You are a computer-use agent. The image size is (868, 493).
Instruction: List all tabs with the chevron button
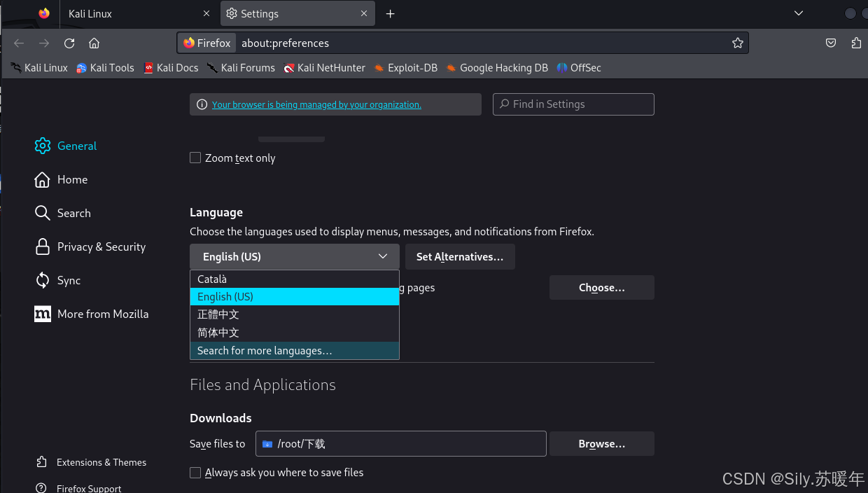point(799,13)
